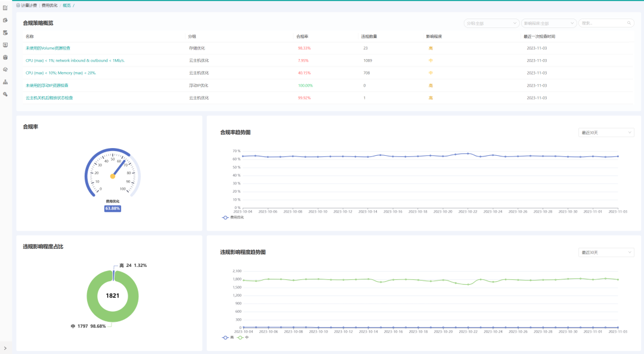Image resolution: width=644 pixels, height=354 pixels.
Task: Toggle the 中 series legend in violation trend chart
Action: [x=243, y=337]
